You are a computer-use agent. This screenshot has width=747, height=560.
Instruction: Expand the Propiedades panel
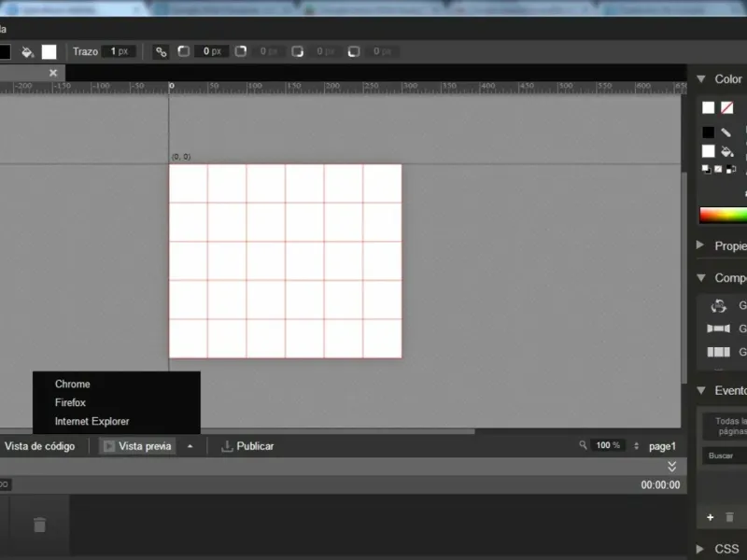point(699,245)
